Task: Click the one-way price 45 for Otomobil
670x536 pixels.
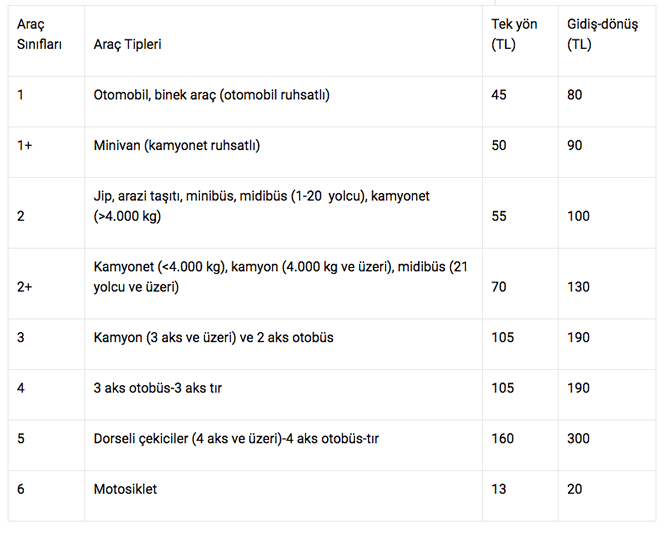Action: [x=499, y=95]
